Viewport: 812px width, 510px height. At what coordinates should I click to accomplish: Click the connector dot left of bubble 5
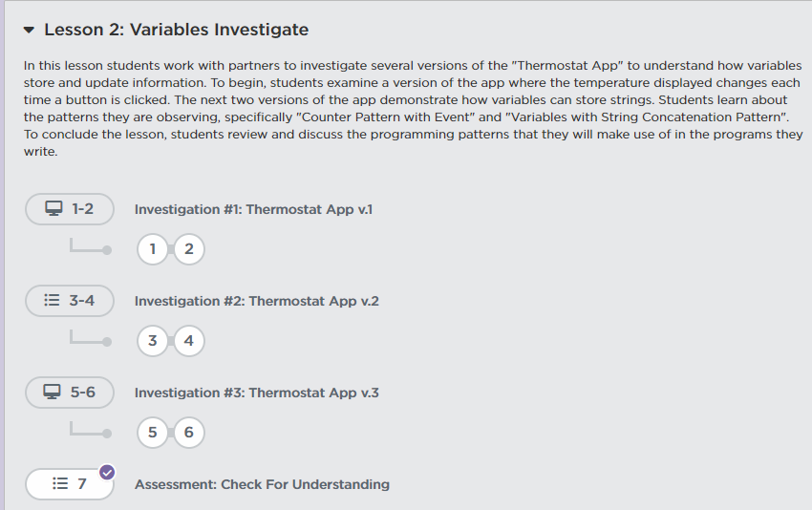(x=107, y=434)
